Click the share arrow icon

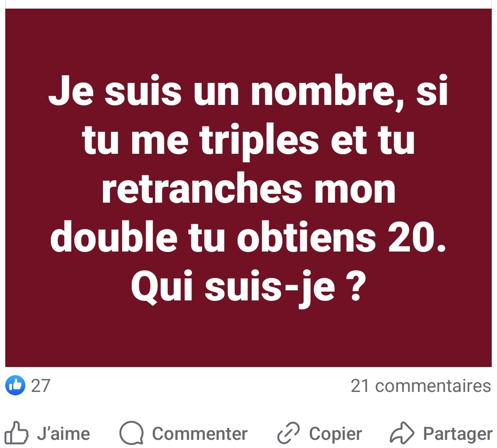(x=402, y=433)
